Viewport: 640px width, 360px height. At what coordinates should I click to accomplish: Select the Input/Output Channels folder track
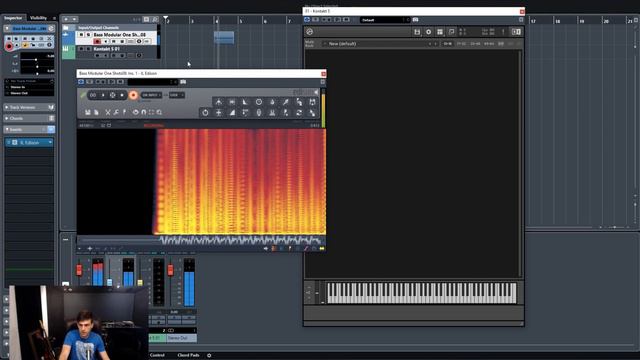pos(110,28)
